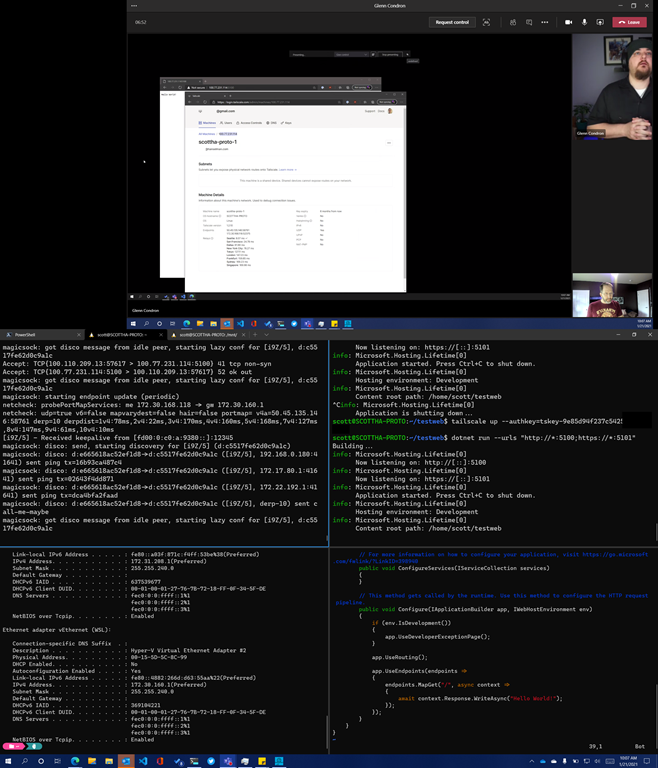Select Glenn Condron's video thumbnail

point(612,88)
